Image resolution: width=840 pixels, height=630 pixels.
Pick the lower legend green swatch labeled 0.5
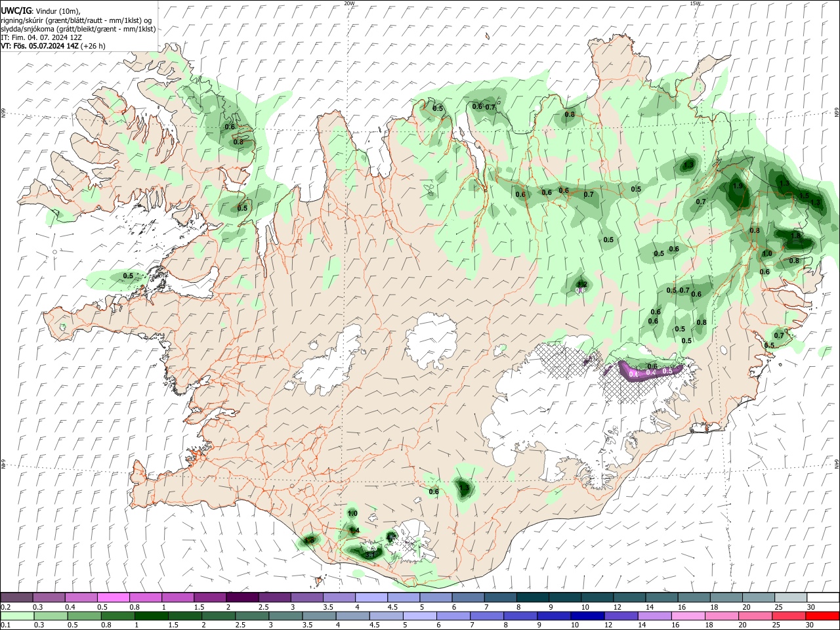click(84, 616)
